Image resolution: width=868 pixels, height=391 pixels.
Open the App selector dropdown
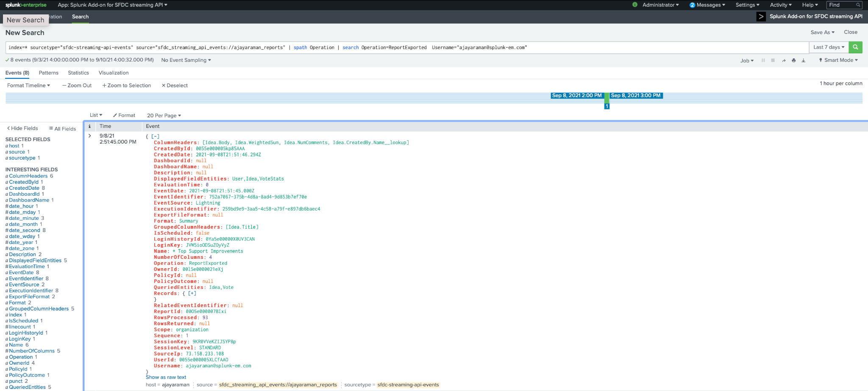(113, 5)
